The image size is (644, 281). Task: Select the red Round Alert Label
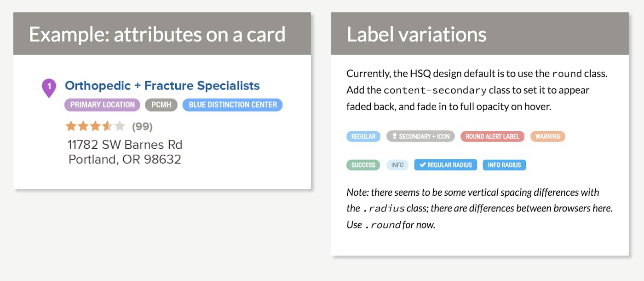point(492,136)
